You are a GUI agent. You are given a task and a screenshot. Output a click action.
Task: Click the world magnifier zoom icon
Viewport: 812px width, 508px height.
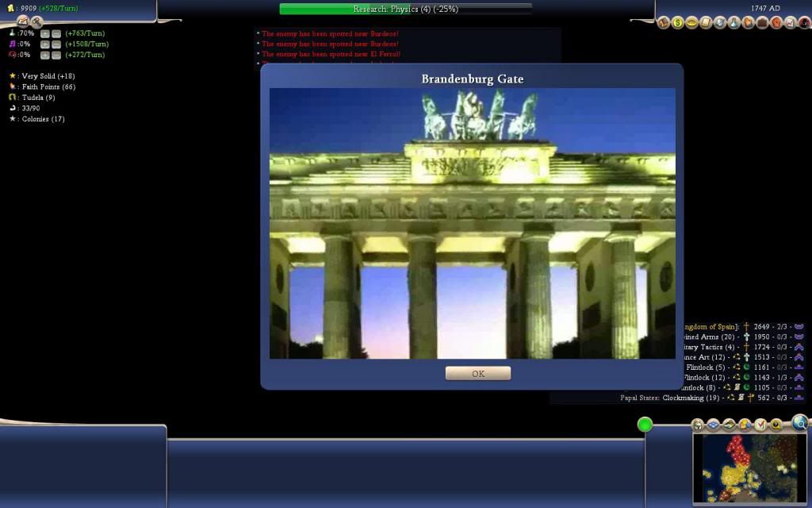point(799,425)
